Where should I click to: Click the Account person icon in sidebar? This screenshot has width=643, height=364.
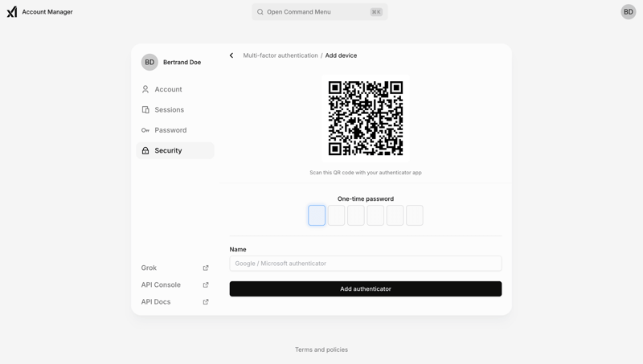tap(145, 89)
